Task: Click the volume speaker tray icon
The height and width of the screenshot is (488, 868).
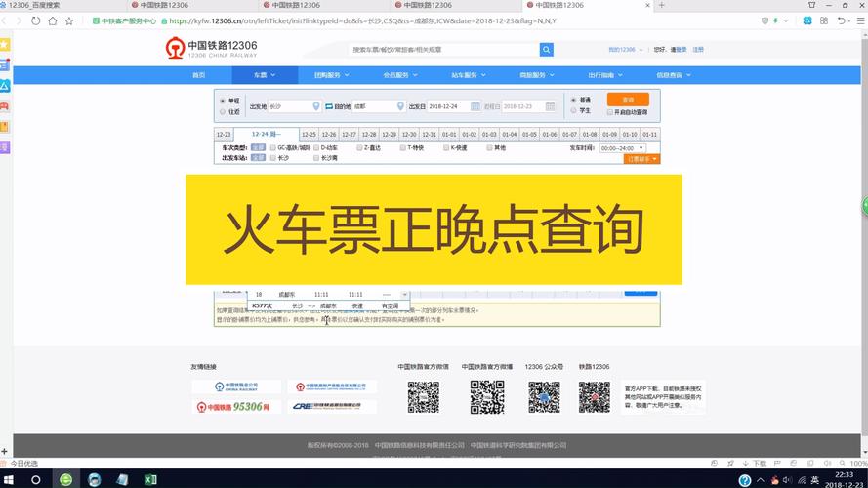Action: 787,479
